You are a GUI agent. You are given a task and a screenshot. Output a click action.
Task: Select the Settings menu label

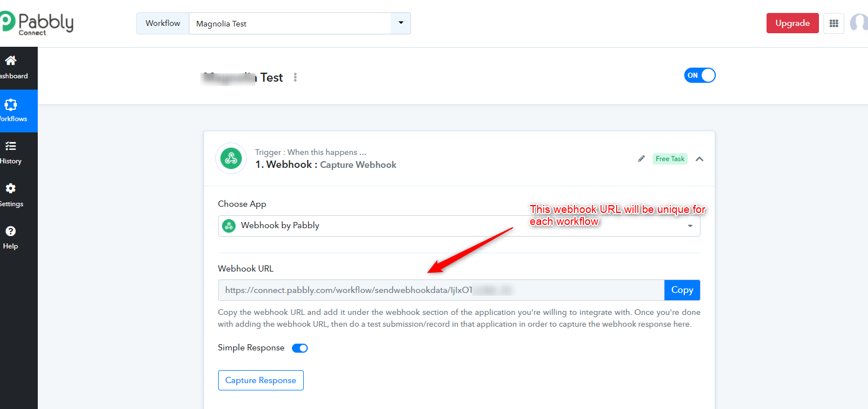[11, 204]
